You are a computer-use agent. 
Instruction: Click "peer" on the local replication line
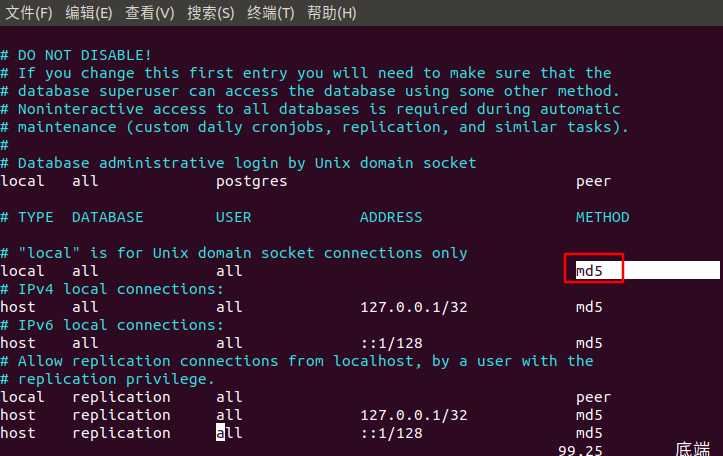(x=593, y=397)
